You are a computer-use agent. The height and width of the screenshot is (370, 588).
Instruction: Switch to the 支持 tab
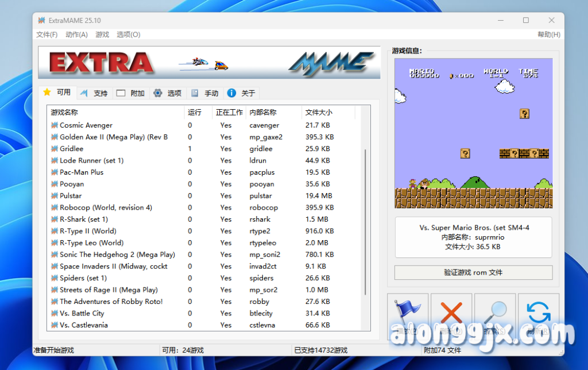[x=94, y=93]
